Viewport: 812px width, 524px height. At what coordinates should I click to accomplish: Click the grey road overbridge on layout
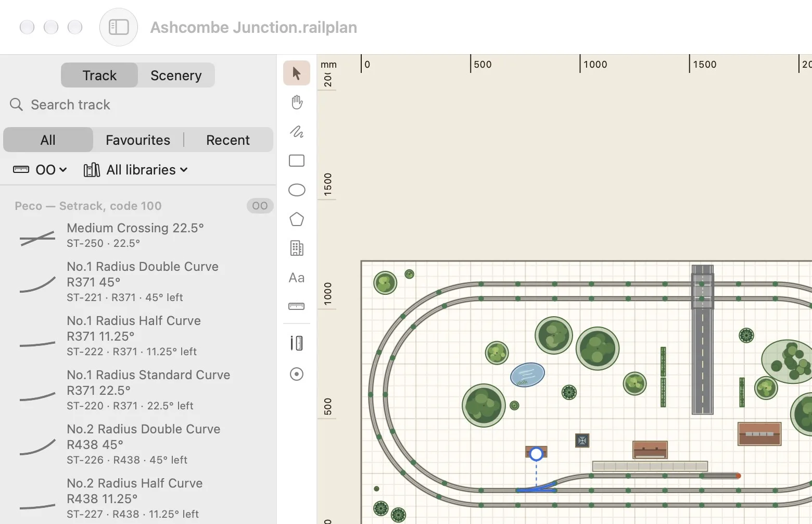(x=702, y=340)
